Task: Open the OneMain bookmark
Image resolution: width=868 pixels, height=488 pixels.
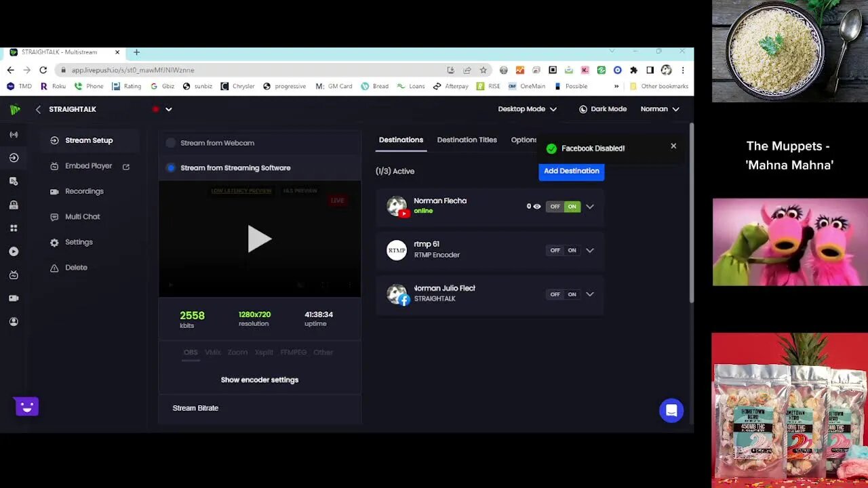Action: (527, 86)
